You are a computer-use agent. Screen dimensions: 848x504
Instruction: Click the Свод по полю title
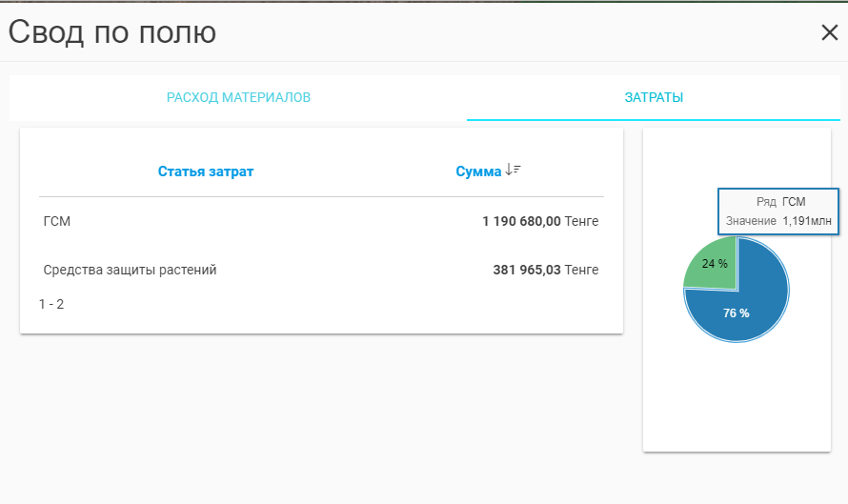coord(112,32)
